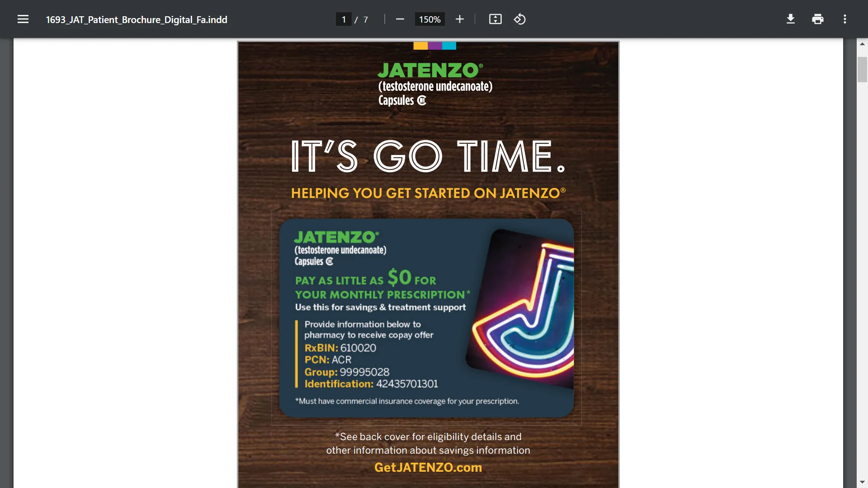Click the RxBIN: 610020 text
The image size is (868, 488).
pyautogui.click(x=340, y=348)
